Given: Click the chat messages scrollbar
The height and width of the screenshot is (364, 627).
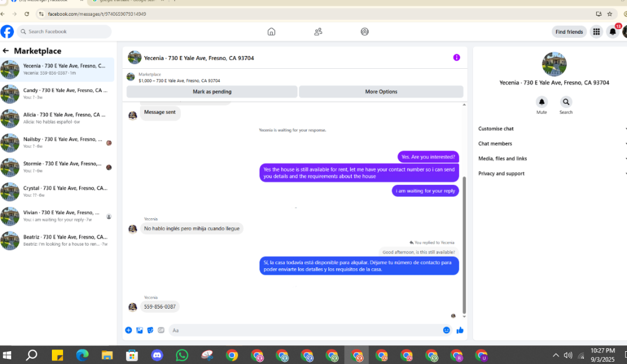Looking at the screenshot, I should coord(464,245).
